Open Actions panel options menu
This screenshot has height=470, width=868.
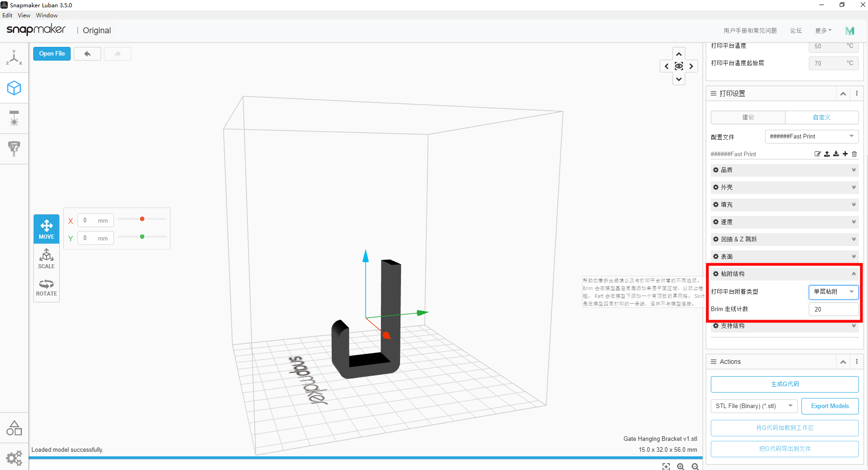(857, 362)
